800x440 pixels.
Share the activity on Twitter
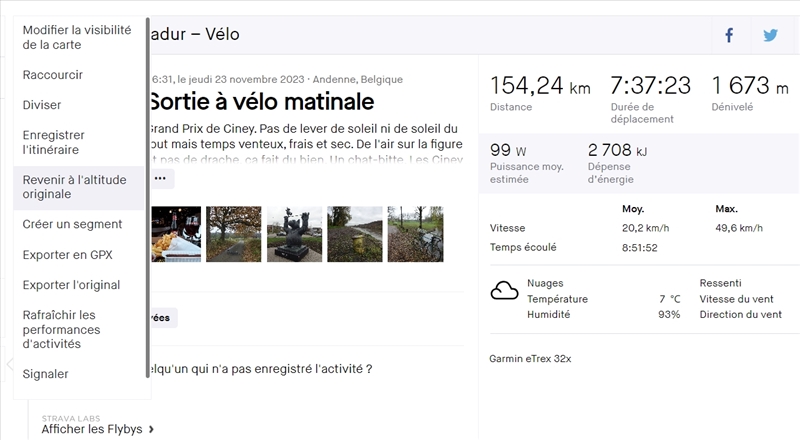(770, 35)
